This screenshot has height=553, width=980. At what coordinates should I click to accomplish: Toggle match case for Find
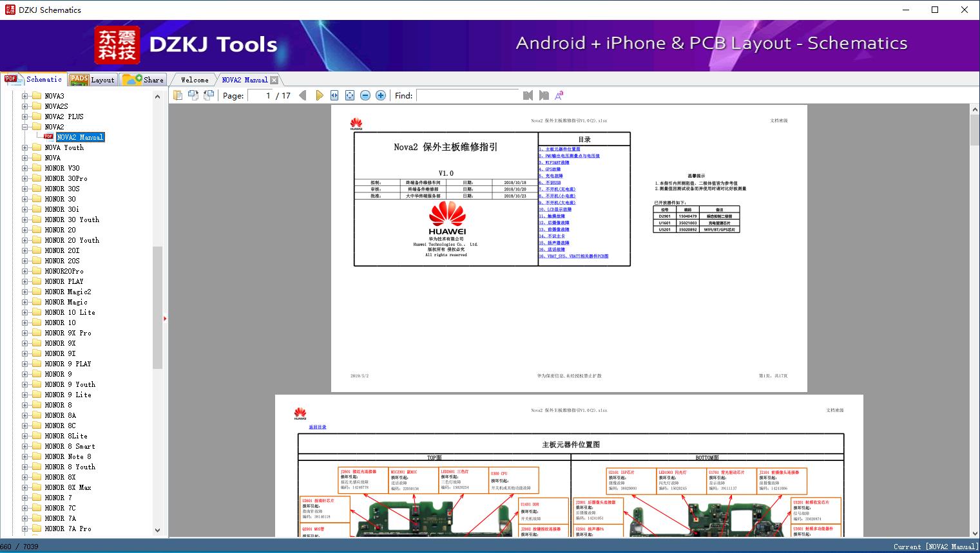(559, 95)
